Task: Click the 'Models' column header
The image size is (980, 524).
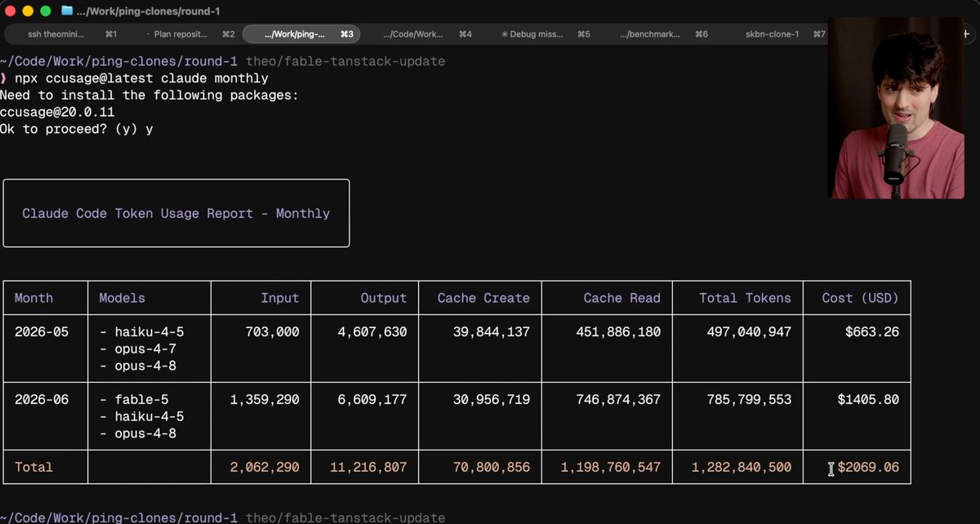Action: click(x=122, y=298)
